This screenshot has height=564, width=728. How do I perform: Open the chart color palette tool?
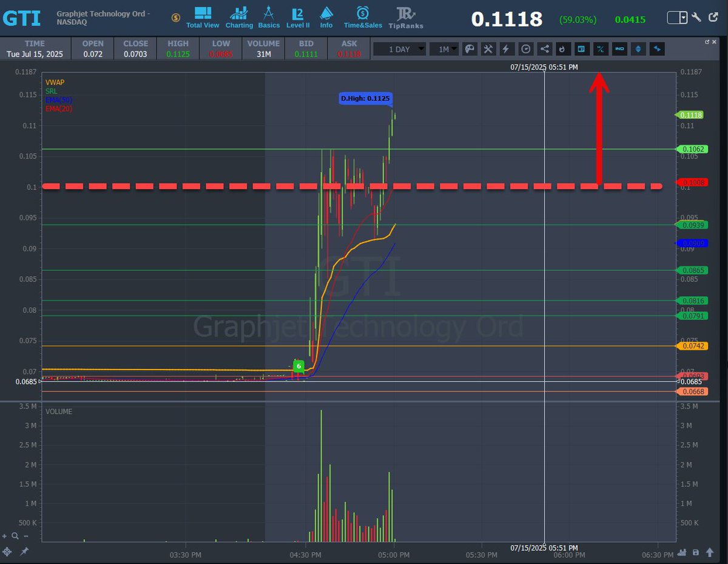(470, 49)
